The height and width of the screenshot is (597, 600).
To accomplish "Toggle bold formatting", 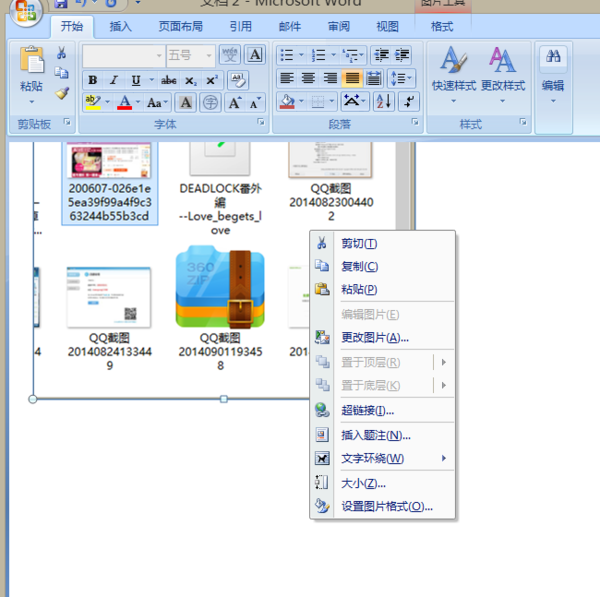I will [93, 80].
